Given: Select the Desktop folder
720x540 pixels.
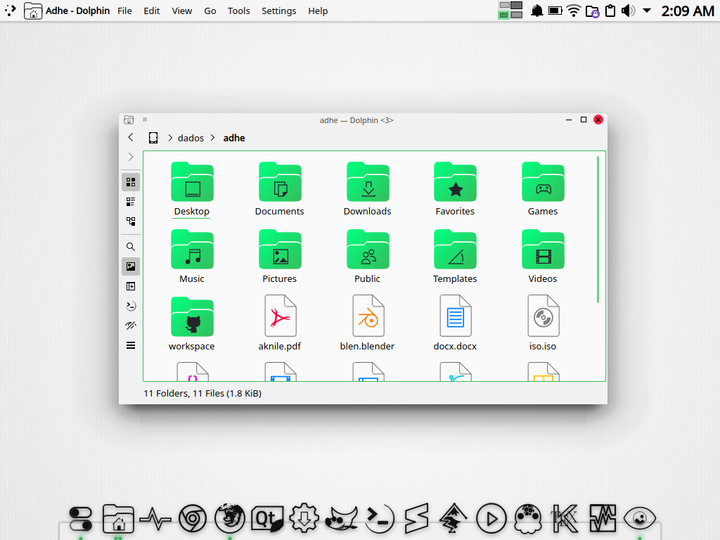Looking at the screenshot, I should pos(192,189).
